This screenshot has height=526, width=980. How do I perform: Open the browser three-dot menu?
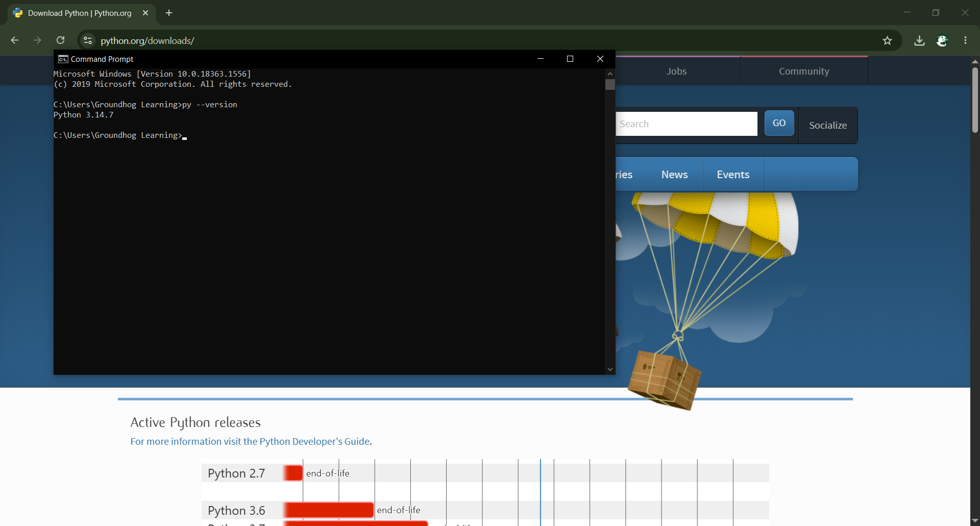pos(965,40)
